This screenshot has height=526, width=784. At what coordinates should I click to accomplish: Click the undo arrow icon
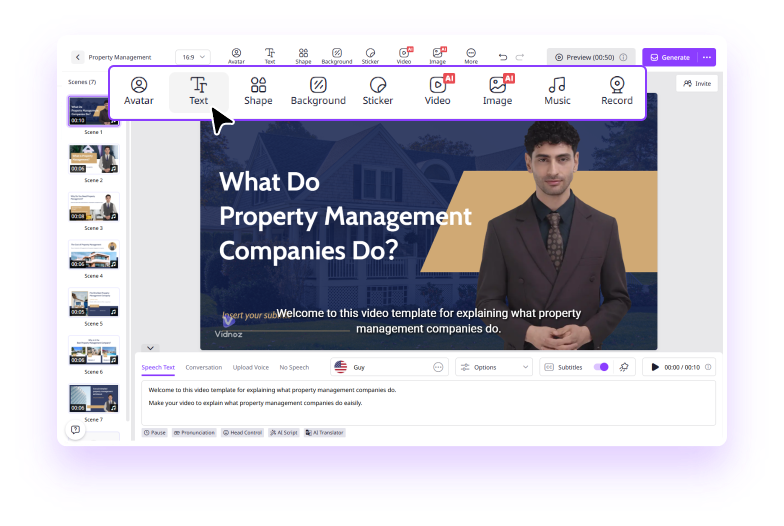pos(503,57)
